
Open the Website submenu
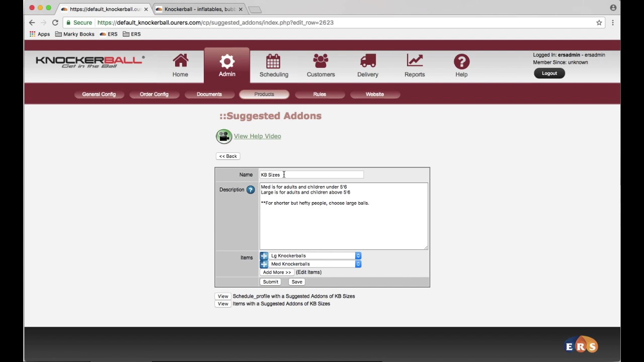(x=375, y=94)
